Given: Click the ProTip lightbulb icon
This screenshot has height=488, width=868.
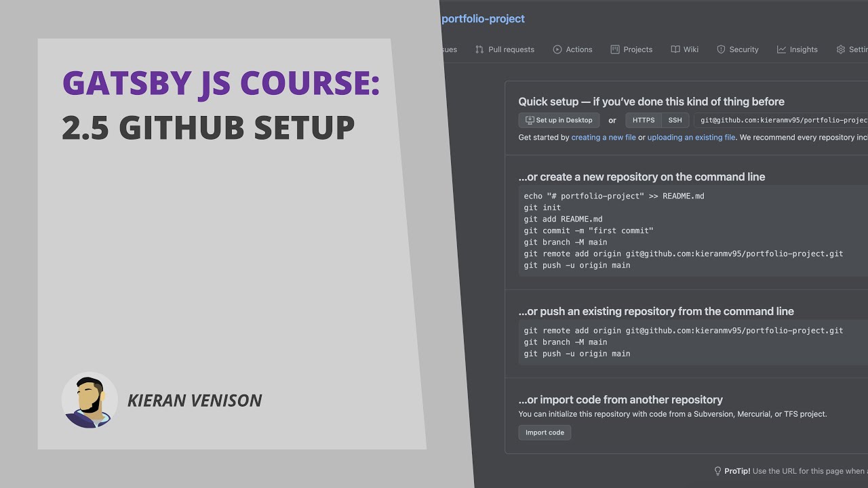Looking at the screenshot, I should [717, 471].
